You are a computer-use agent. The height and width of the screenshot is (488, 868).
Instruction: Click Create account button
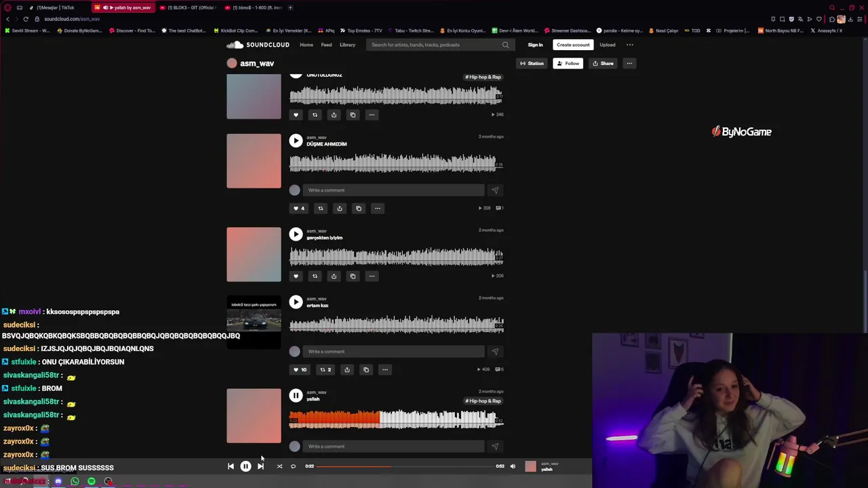pos(573,45)
